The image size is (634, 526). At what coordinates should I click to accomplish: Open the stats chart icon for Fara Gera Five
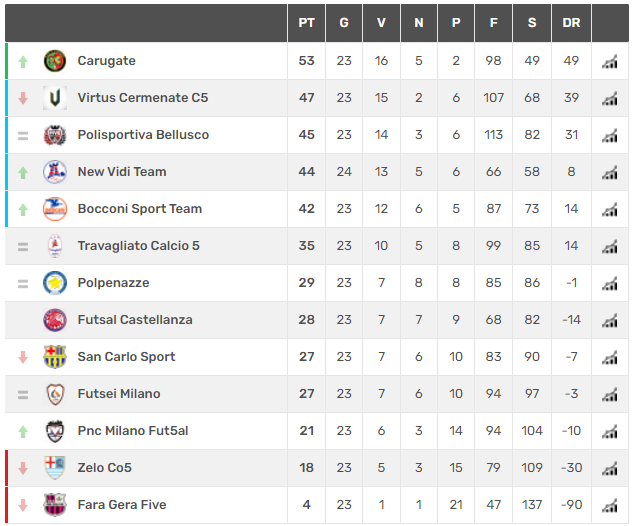tap(610, 505)
